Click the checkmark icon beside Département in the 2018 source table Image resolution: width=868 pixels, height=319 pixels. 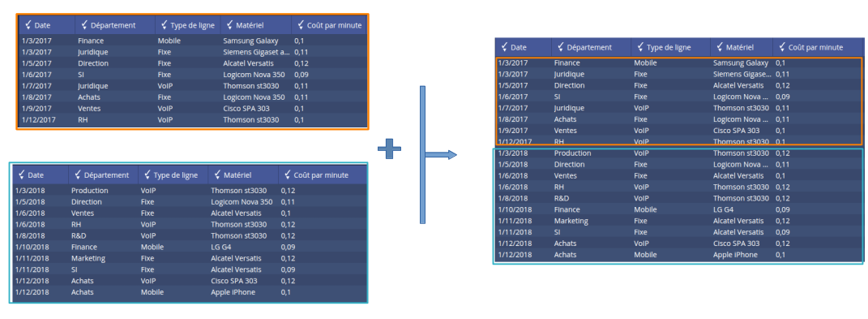[x=77, y=175]
